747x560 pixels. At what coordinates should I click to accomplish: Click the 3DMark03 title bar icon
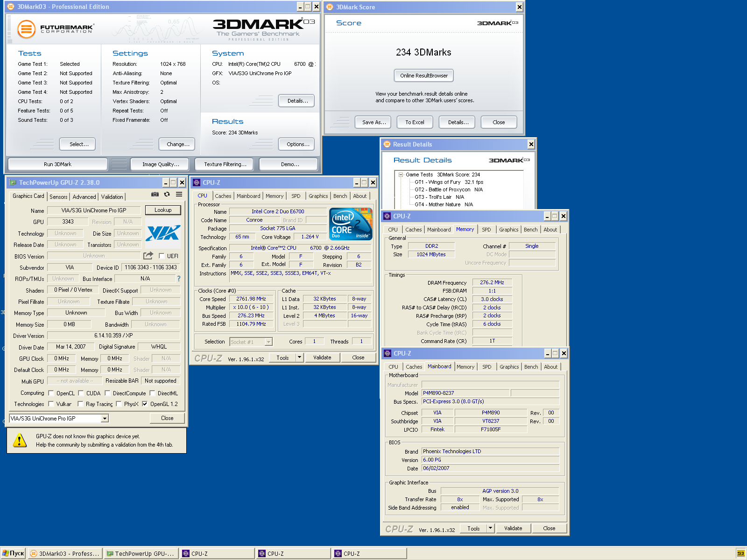pos(11,7)
